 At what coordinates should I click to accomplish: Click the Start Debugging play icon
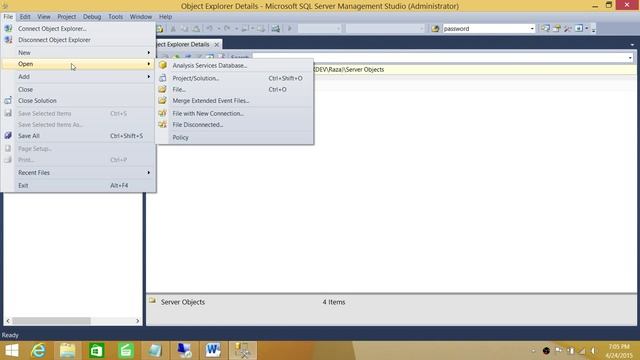(290, 29)
